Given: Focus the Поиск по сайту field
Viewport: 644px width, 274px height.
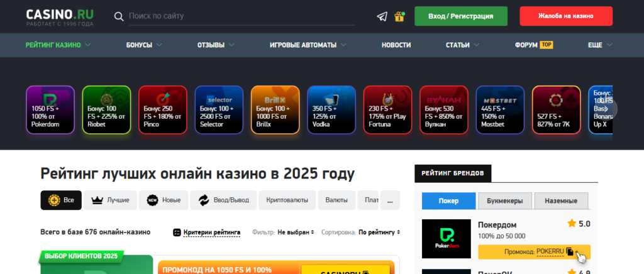Looking at the screenshot, I should (x=241, y=16).
